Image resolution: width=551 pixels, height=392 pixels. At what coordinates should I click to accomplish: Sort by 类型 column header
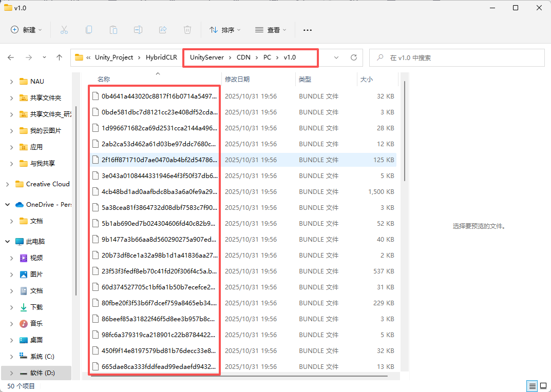coord(305,80)
